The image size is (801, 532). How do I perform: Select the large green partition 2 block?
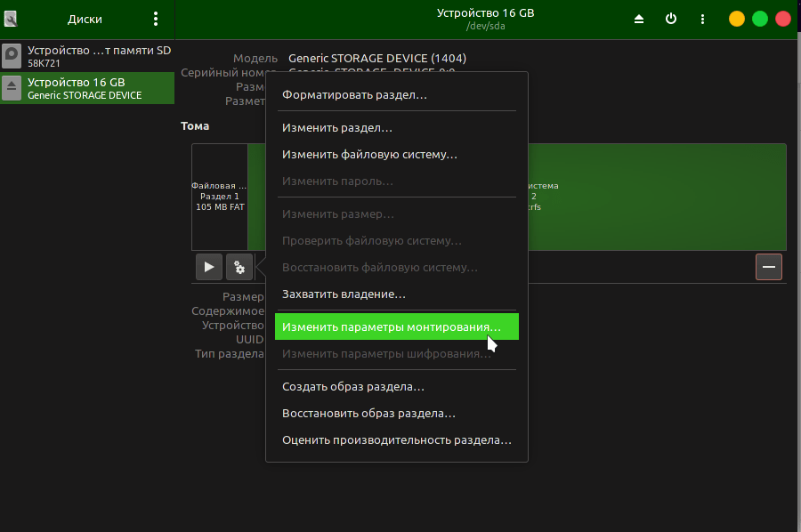point(659,197)
